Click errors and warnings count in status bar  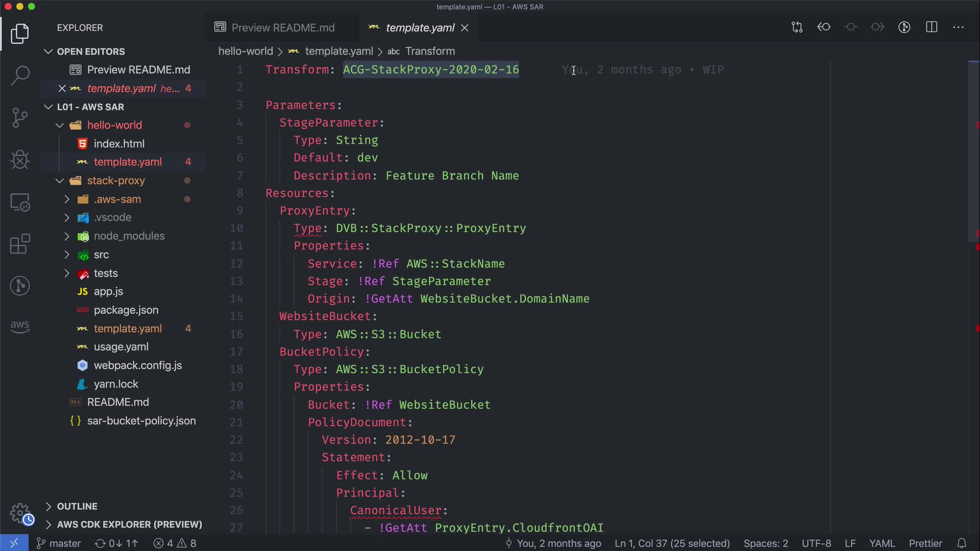point(175,543)
